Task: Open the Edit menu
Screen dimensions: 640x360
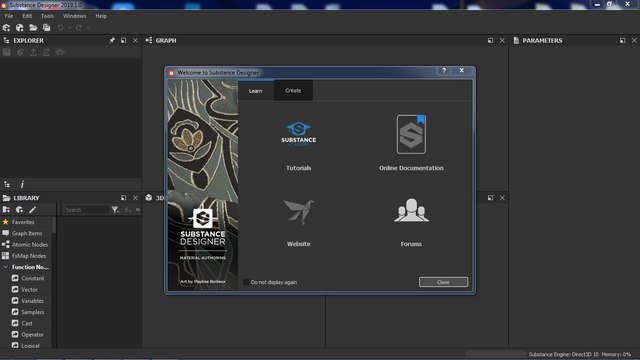Action: coord(27,16)
